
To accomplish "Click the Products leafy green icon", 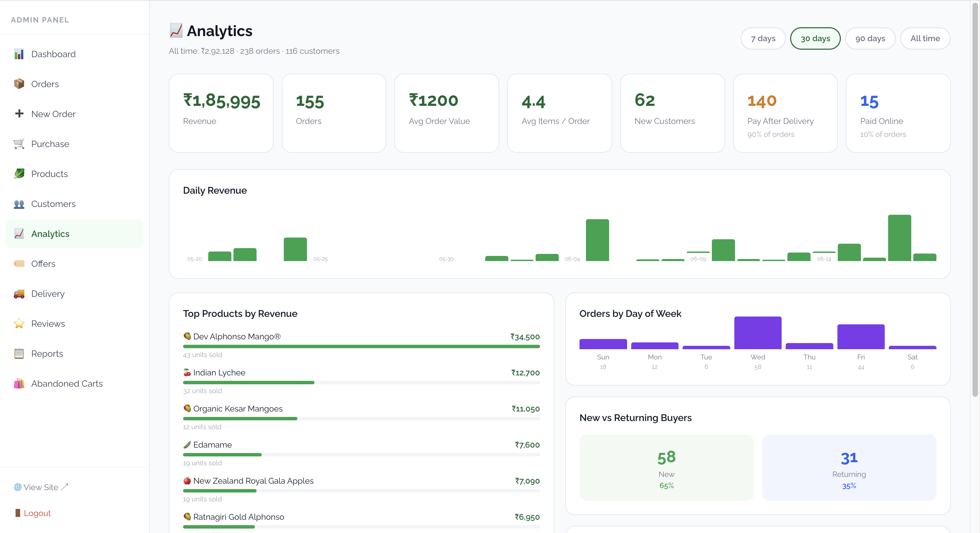I will coord(19,174).
